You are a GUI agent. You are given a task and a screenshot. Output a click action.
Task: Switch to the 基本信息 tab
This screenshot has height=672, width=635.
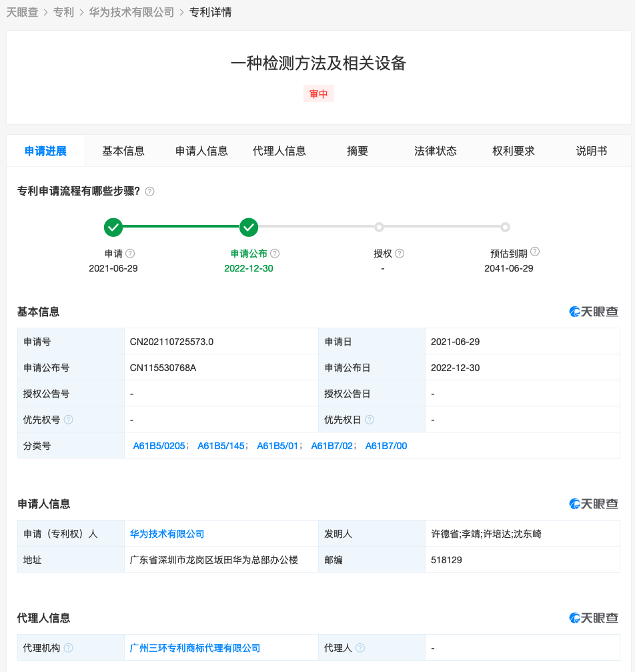pos(123,151)
